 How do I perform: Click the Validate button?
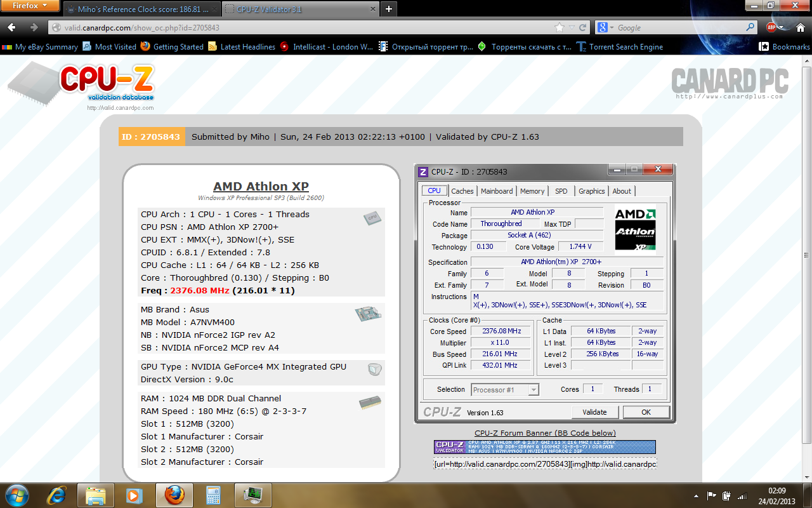(595, 412)
